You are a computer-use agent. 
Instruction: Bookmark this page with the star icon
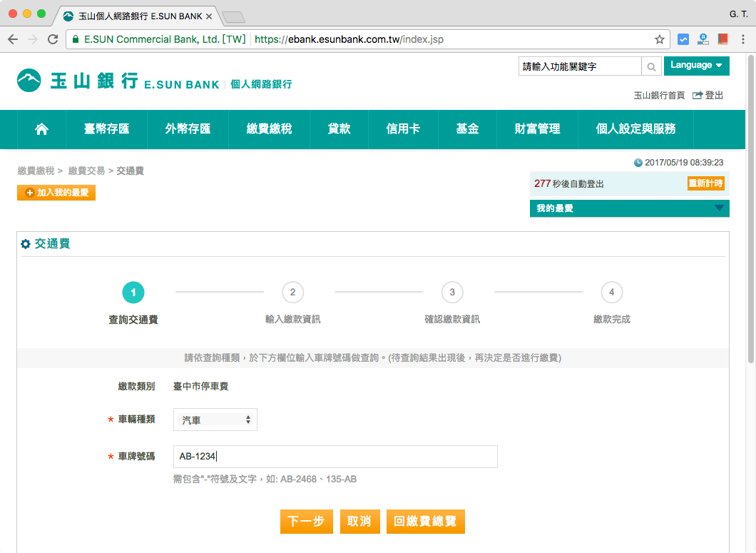pos(660,39)
